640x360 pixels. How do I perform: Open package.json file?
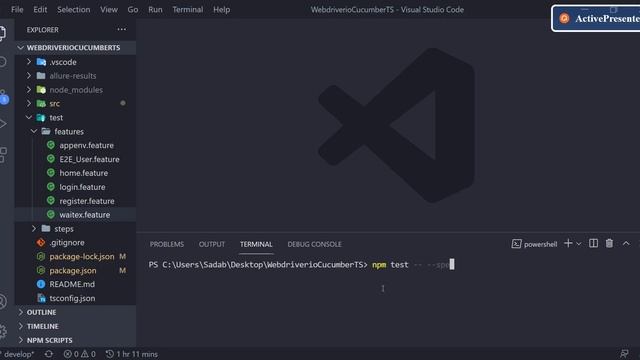coord(73,270)
